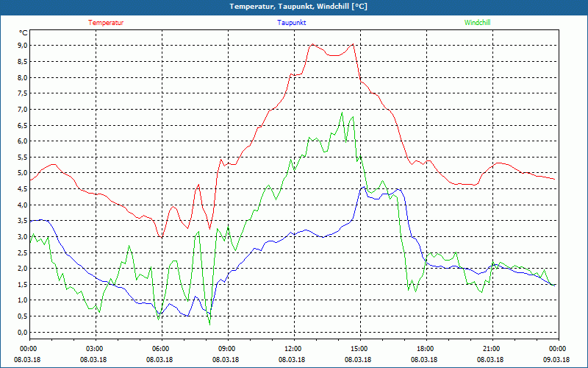Click the '03:00' time label
588x368 pixels.
click(96, 349)
